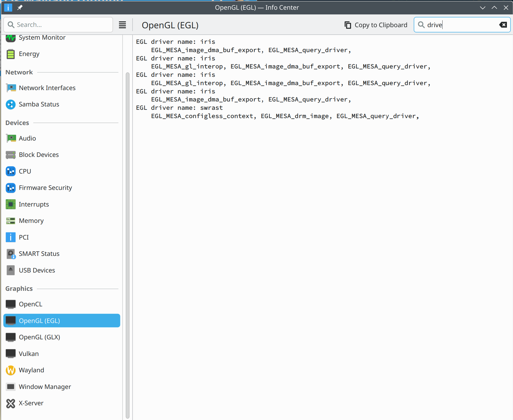513x420 pixels.
Task: Select Network Interfaces entry
Action: 62,88
